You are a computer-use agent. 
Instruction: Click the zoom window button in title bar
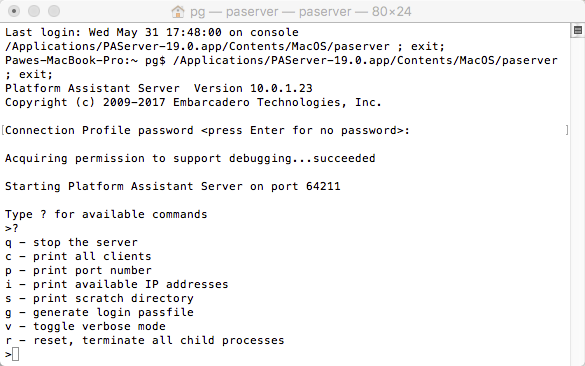point(54,11)
